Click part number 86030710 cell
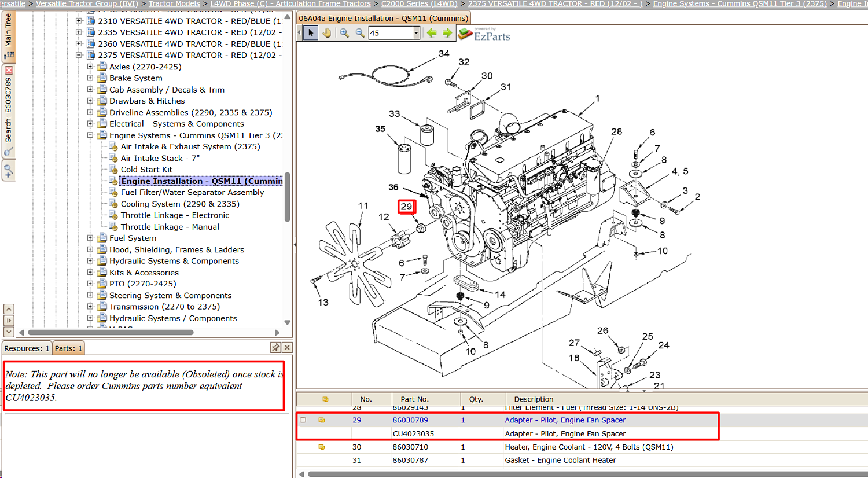 410,447
